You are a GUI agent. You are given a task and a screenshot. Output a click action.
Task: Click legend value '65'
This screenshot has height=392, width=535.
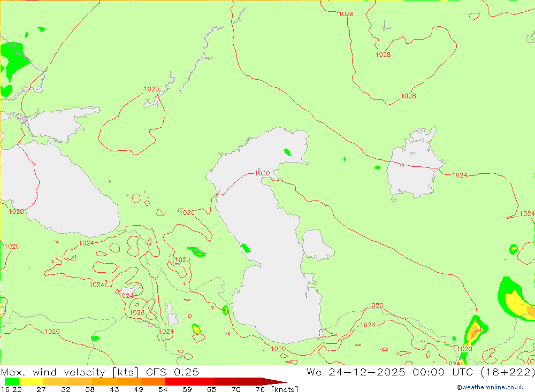pos(211,389)
